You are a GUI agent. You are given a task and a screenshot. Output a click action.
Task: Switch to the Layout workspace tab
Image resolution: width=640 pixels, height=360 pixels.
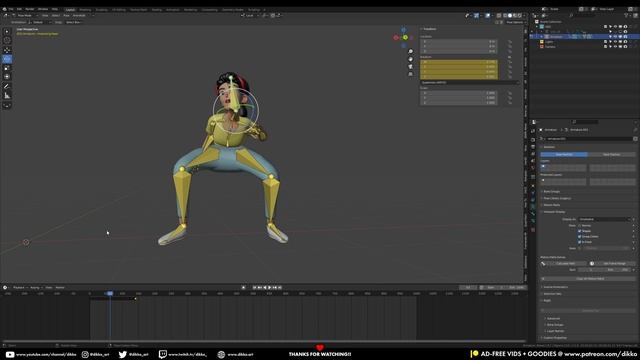click(70, 9)
